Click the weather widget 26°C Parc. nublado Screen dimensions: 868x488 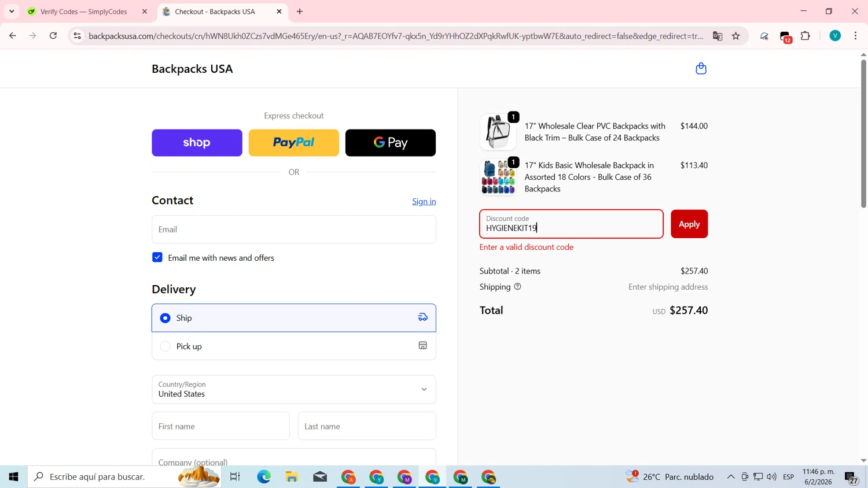click(670, 476)
